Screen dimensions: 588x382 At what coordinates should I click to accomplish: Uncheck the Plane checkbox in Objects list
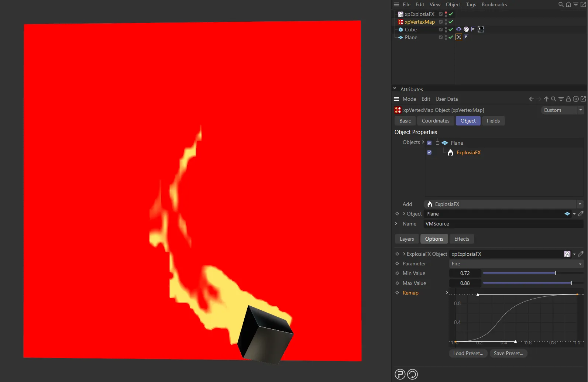(429, 143)
